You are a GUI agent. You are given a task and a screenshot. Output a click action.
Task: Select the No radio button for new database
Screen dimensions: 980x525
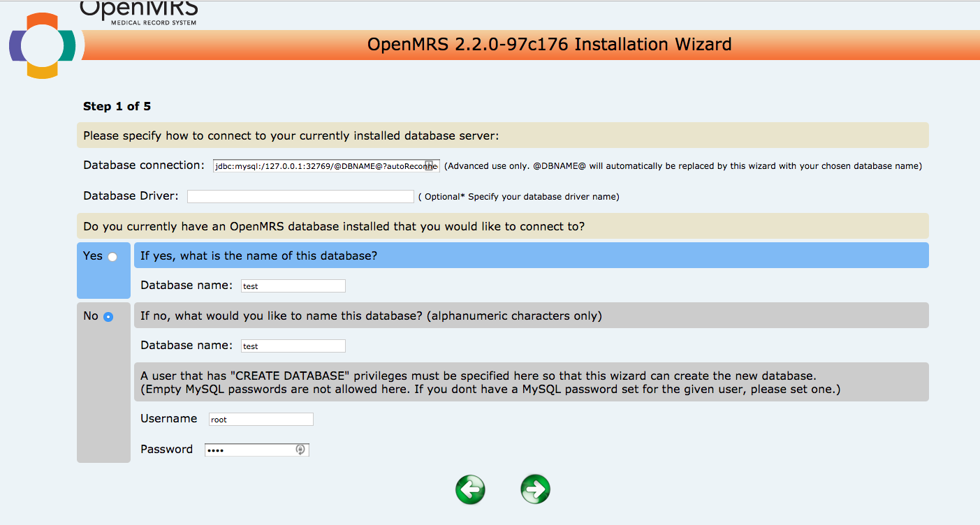(x=108, y=317)
